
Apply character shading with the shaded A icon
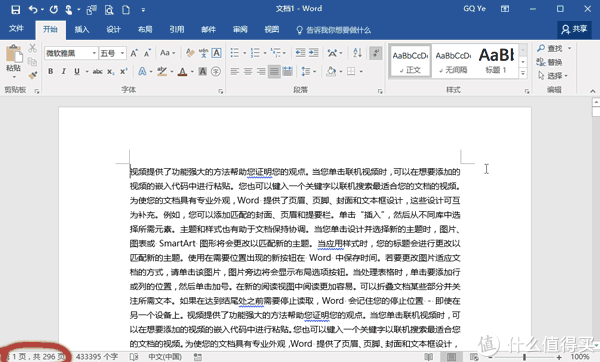click(202, 72)
